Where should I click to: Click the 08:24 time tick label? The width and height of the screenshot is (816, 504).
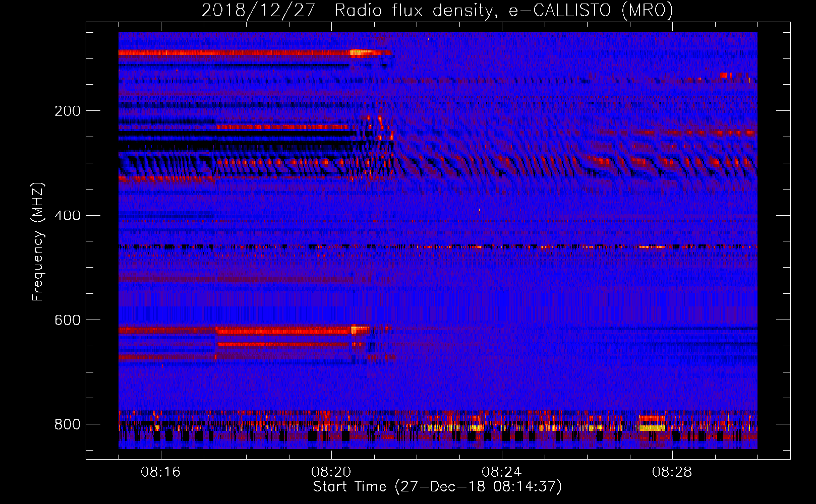502,472
